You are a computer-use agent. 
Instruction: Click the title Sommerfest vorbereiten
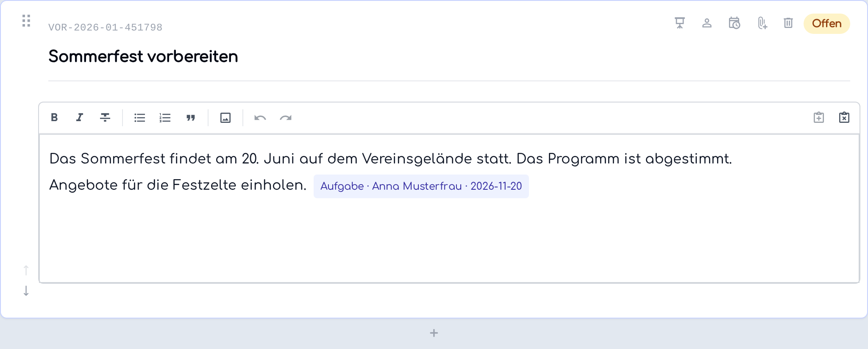[x=143, y=56]
